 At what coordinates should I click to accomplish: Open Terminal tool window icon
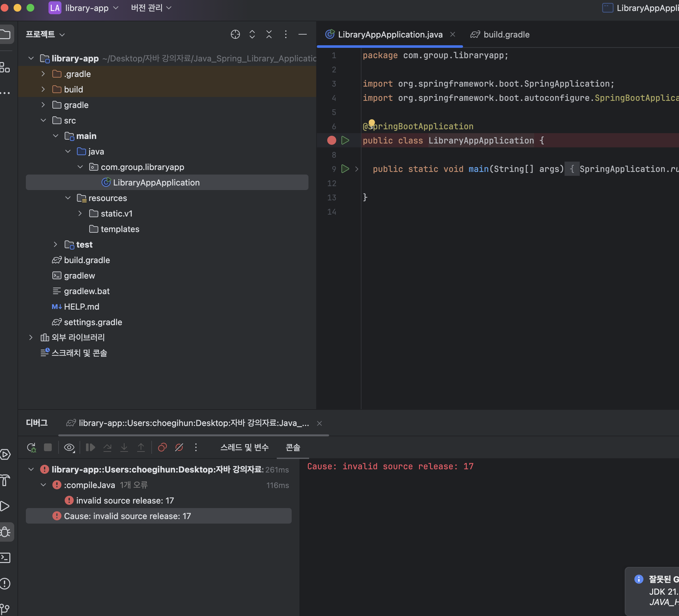click(5, 558)
